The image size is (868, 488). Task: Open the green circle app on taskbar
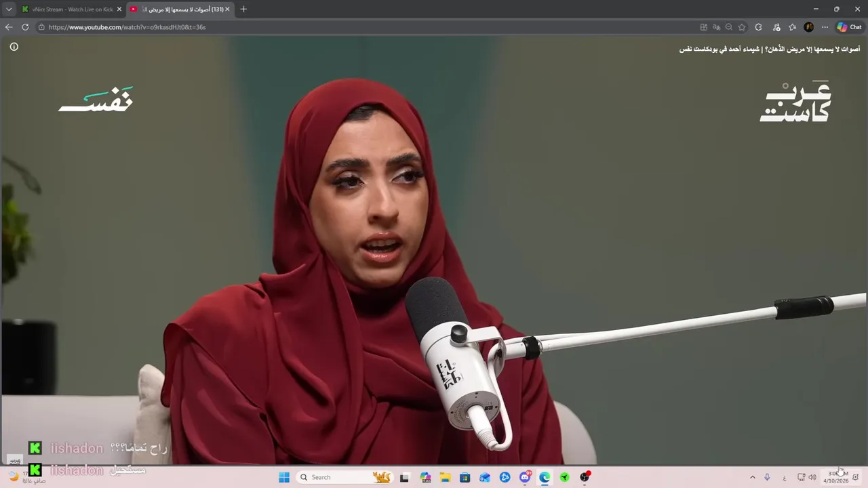564,477
